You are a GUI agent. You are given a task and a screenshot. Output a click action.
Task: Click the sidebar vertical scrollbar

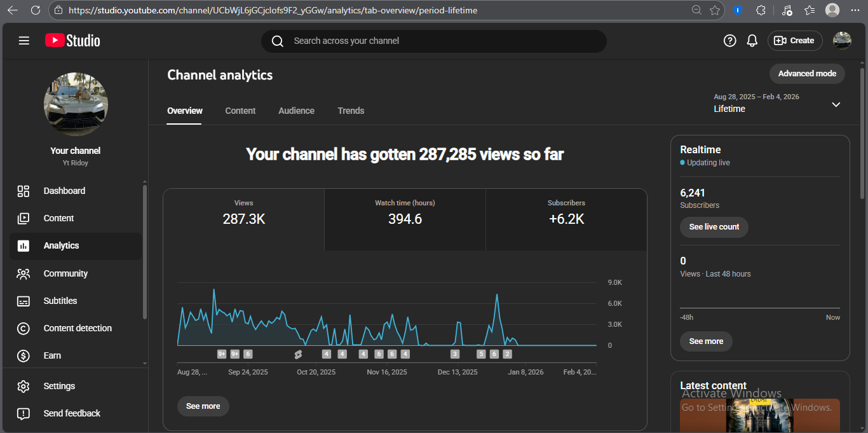tap(145, 252)
